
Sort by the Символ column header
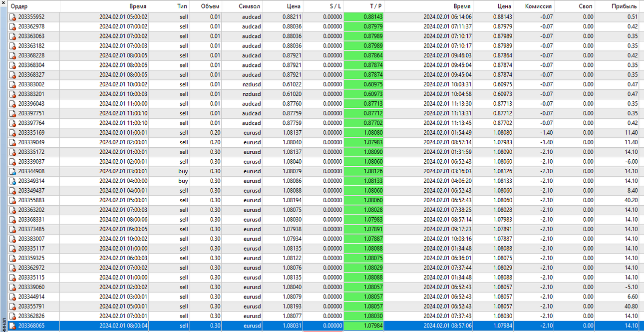tap(242, 6)
